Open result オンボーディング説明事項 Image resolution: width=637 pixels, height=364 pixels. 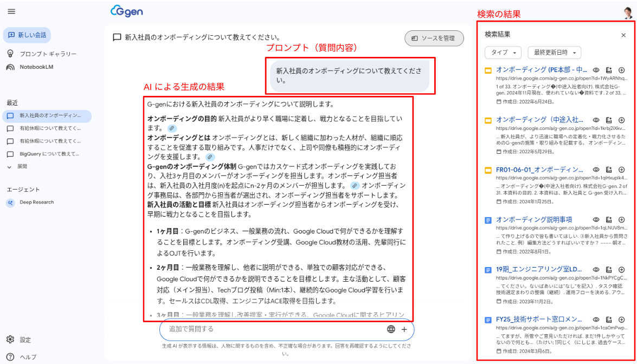[534, 219]
